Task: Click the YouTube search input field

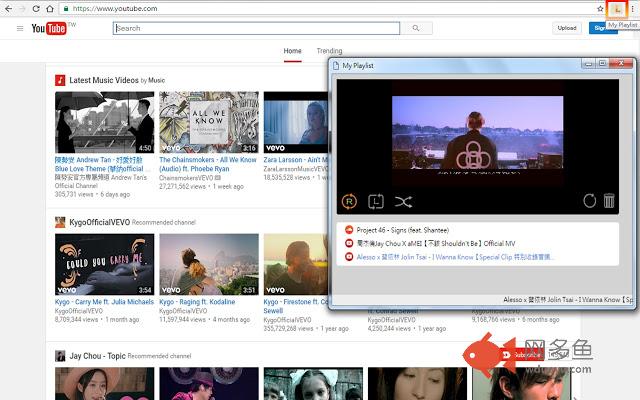Action: (x=256, y=28)
